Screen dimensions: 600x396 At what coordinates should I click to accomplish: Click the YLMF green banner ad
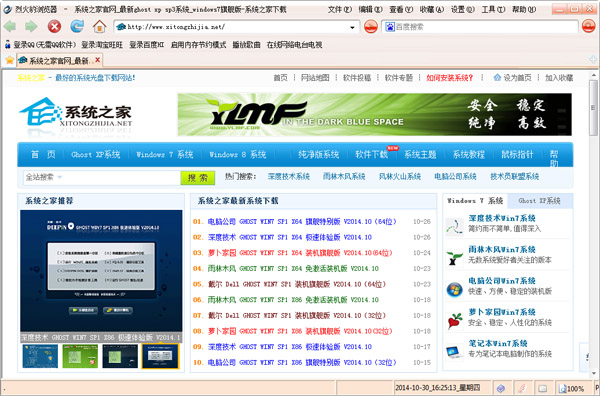tap(375, 114)
